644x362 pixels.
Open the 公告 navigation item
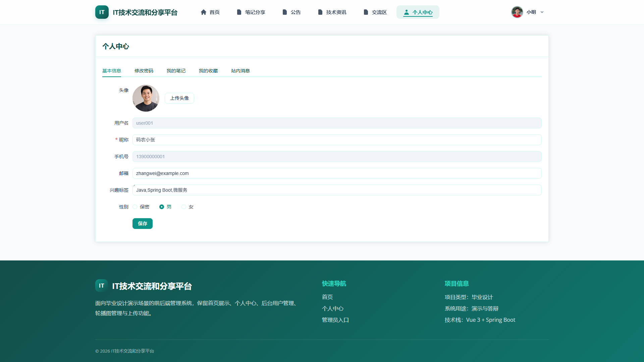(292, 12)
